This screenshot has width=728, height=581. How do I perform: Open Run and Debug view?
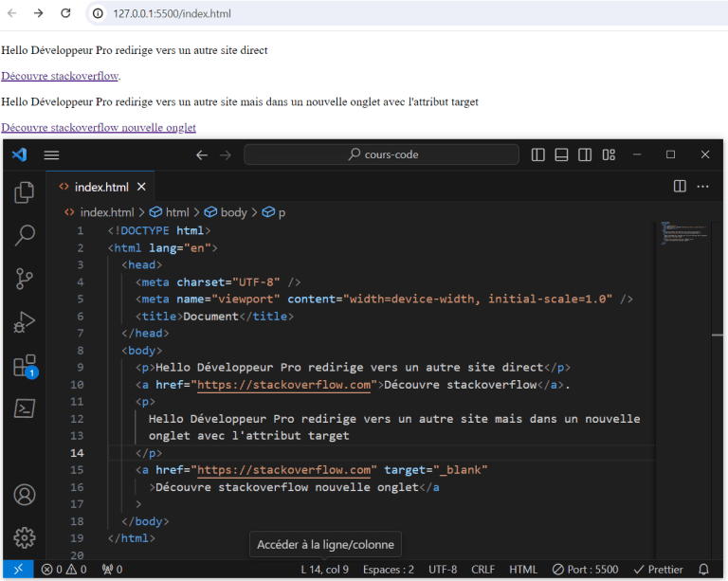24,322
